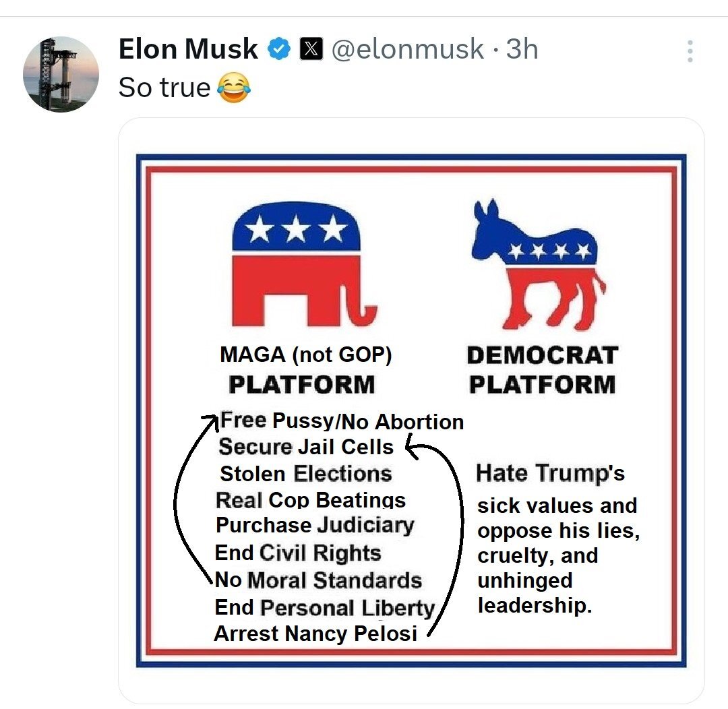Click the red and blue elephant logo
Screen dimensions: 728x709
(x=304, y=264)
